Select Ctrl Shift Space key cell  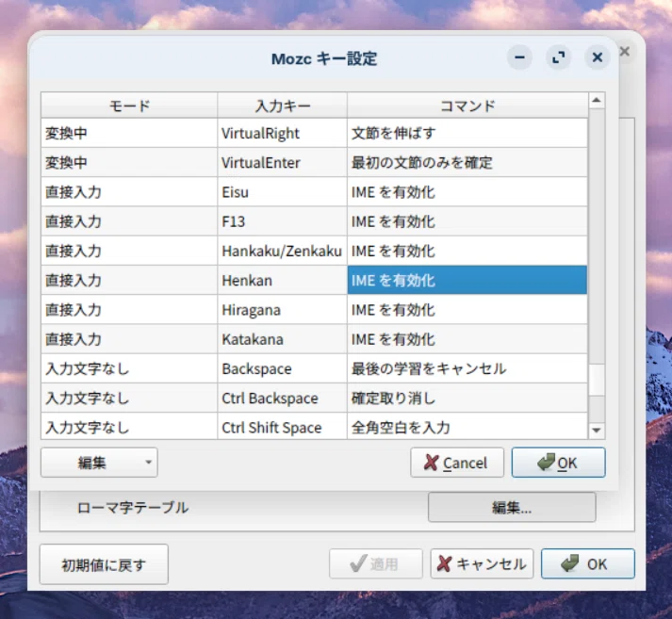coord(282,426)
